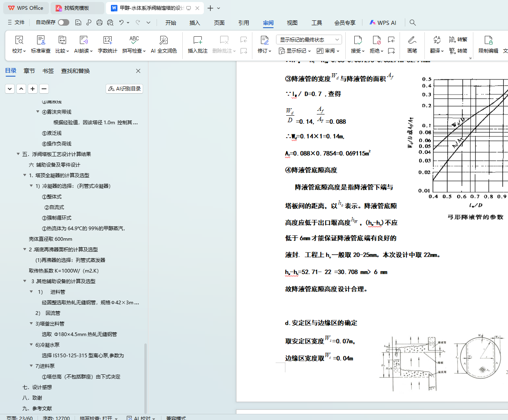Toggle the 自动保存 autosave switch
Image resolution: width=508 pixels, height=420 pixels.
tap(63, 22)
